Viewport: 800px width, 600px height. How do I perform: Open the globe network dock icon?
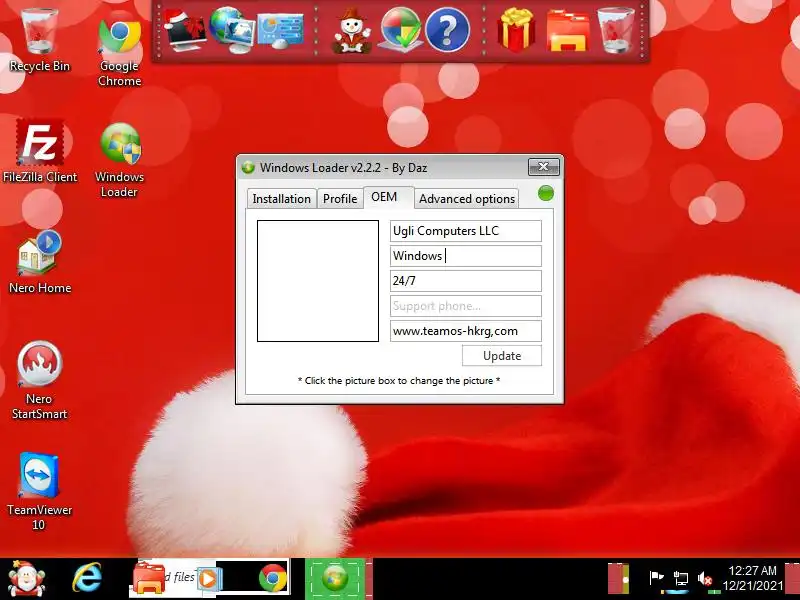click(x=231, y=30)
